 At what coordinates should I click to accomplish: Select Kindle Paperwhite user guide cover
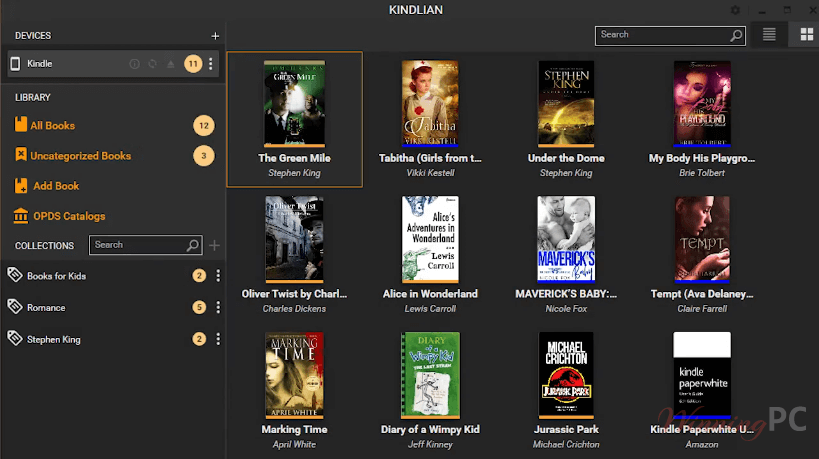[x=702, y=375]
